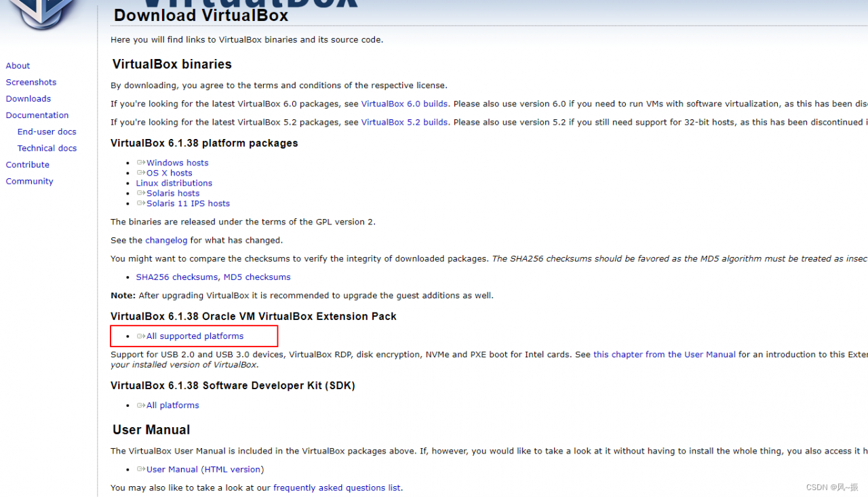Viewport: 868px width, 497px height.
Task: Download the Windows hosts package
Action: coord(177,163)
